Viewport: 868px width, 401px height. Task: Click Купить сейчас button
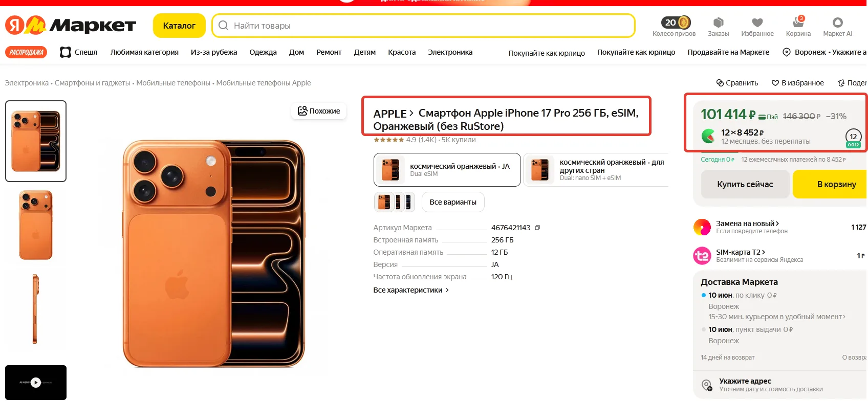[745, 184]
